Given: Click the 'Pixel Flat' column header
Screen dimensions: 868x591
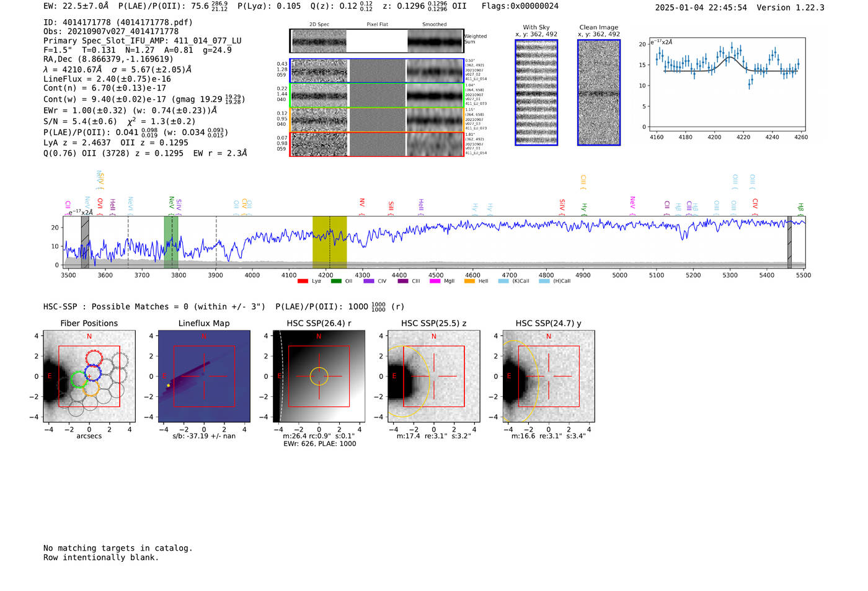Looking at the screenshot, I should (377, 25).
